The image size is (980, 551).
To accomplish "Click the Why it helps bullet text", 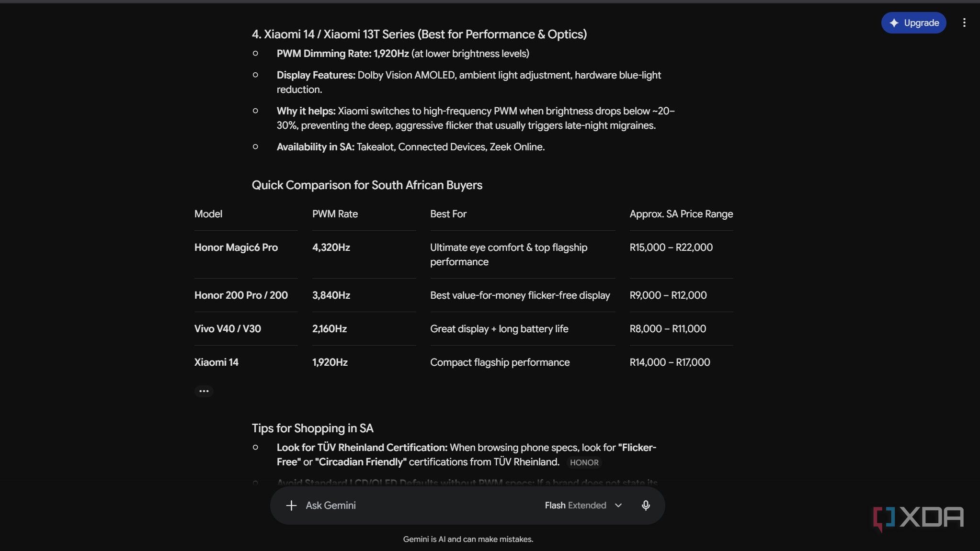I will pos(476,118).
